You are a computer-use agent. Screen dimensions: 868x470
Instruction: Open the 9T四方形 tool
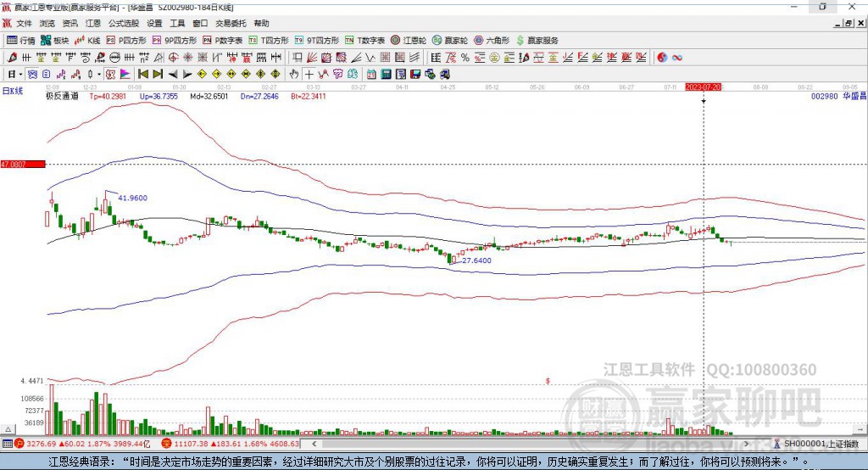[x=317, y=41]
